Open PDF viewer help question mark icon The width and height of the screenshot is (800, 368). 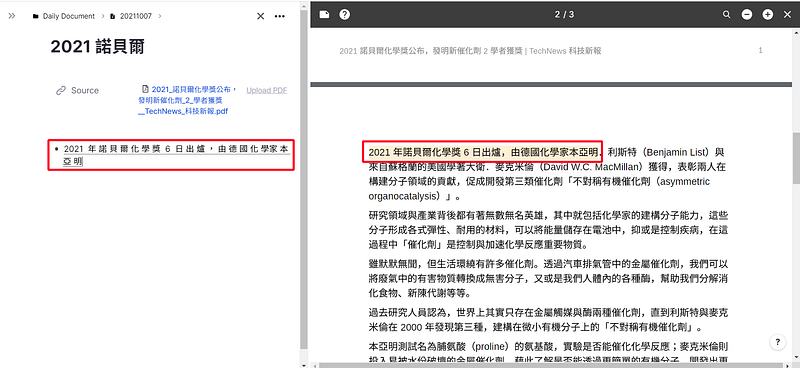(345, 14)
